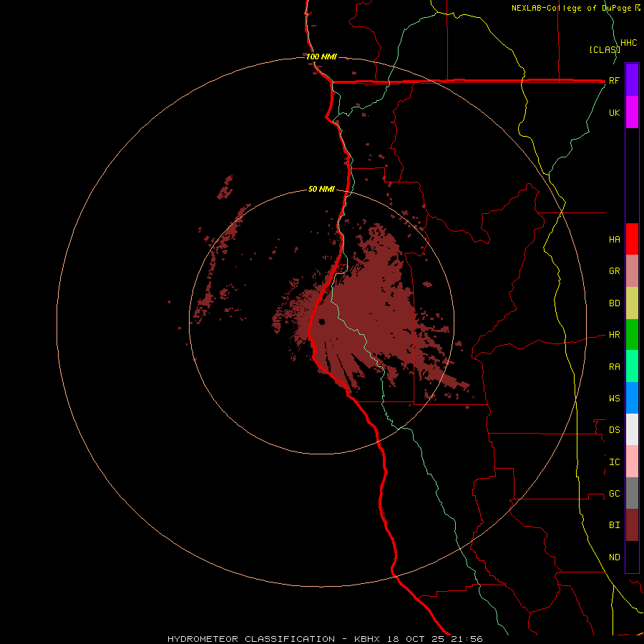The height and width of the screenshot is (644, 644).
Task: Click the RF legend label
Action: [x=614, y=80]
